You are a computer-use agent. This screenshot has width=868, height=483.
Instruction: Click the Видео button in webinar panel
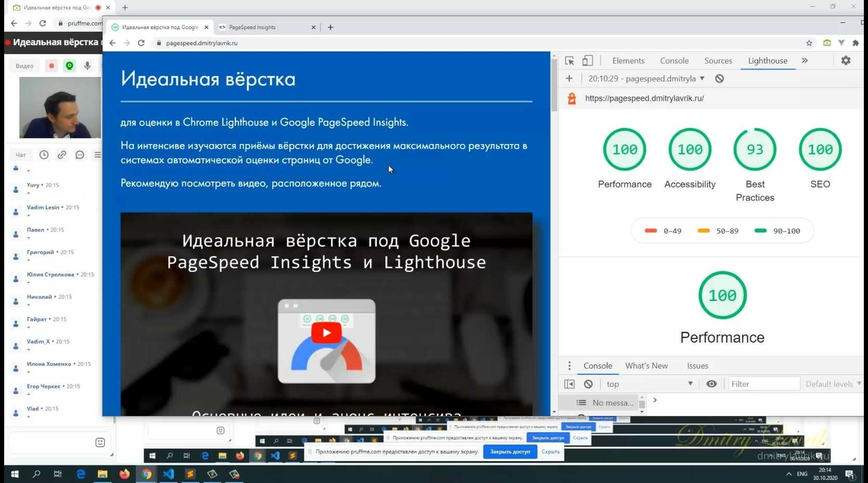24,66
